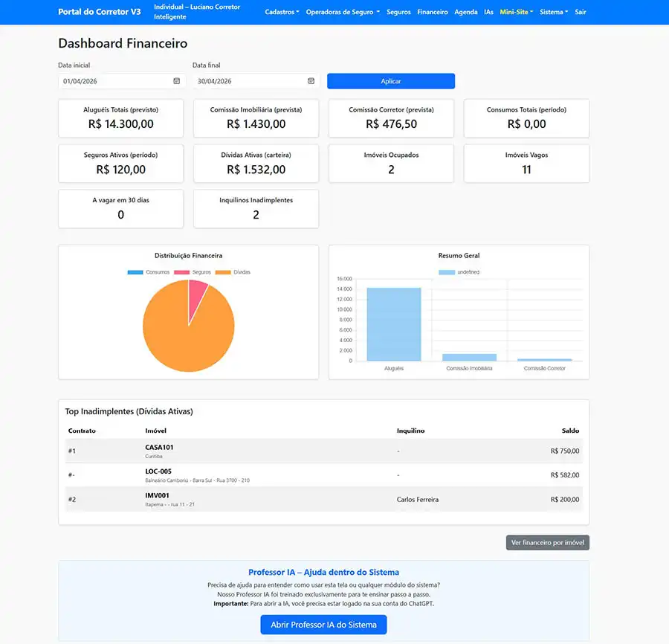
Task: Expand the Operadoras de Seguro menu
Action: 342,12
